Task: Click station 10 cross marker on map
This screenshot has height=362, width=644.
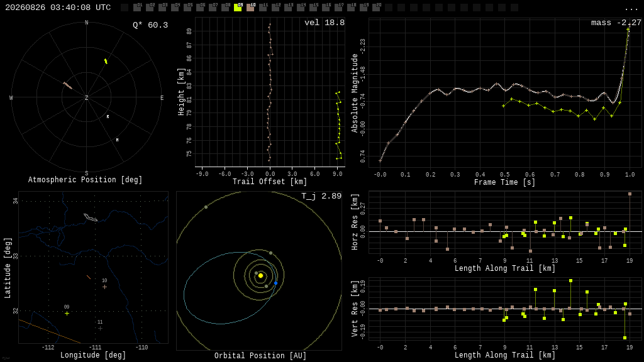Action: click(105, 287)
